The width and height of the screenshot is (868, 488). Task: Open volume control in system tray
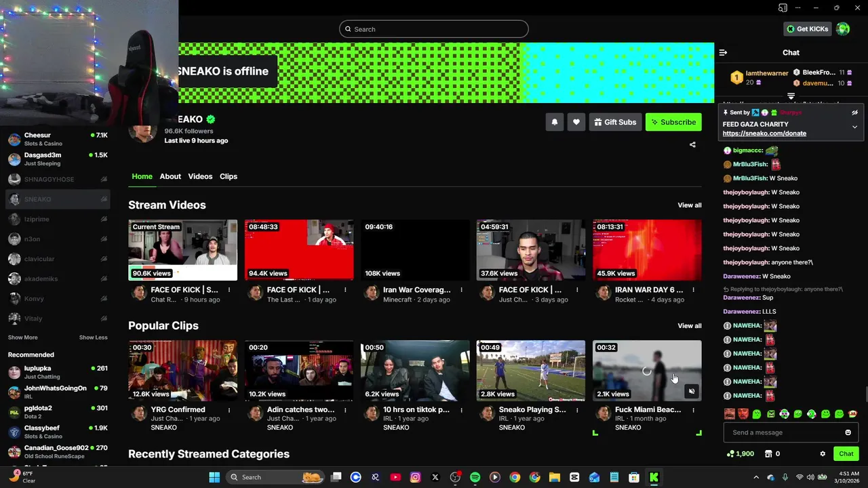tap(810, 477)
